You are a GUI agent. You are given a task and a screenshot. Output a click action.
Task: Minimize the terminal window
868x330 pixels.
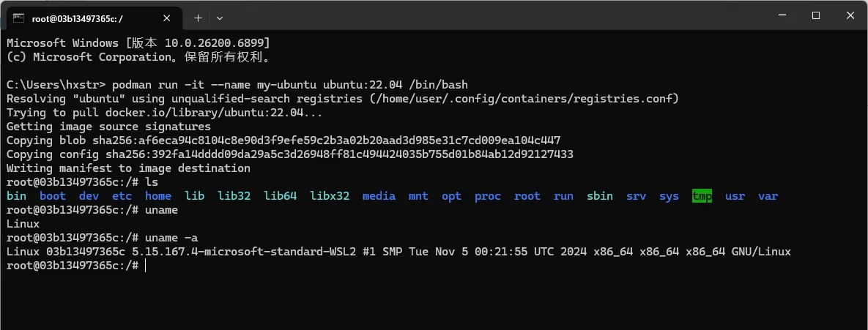click(x=783, y=16)
